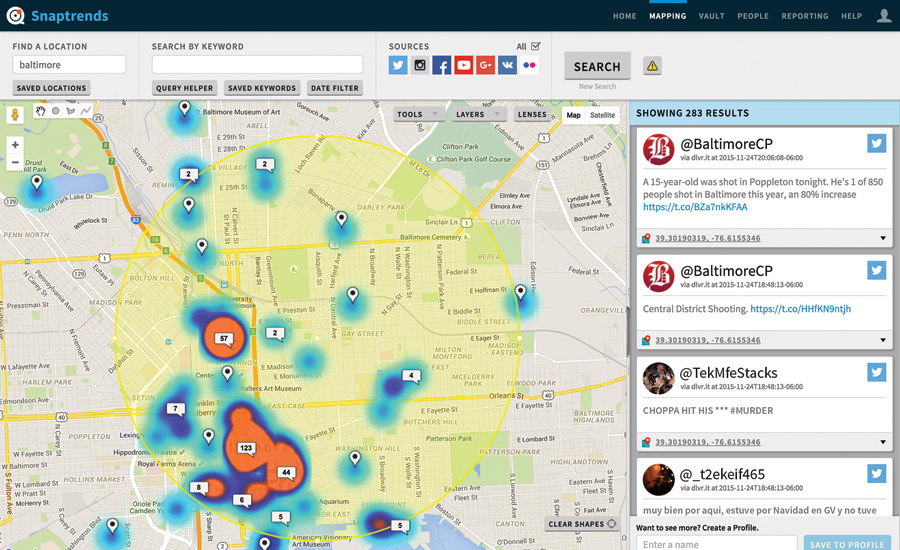Toggle the Flickr source icon

click(x=529, y=65)
